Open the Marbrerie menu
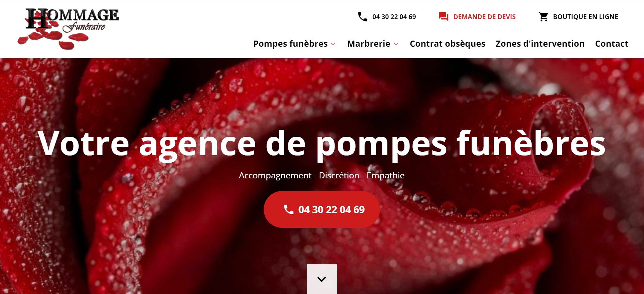This screenshot has height=294, width=644. pyautogui.click(x=369, y=44)
